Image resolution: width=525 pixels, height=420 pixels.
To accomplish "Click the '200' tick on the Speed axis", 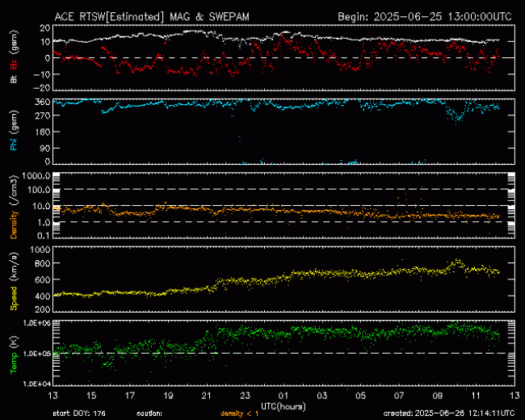I will pyautogui.click(x=43, y=309).
